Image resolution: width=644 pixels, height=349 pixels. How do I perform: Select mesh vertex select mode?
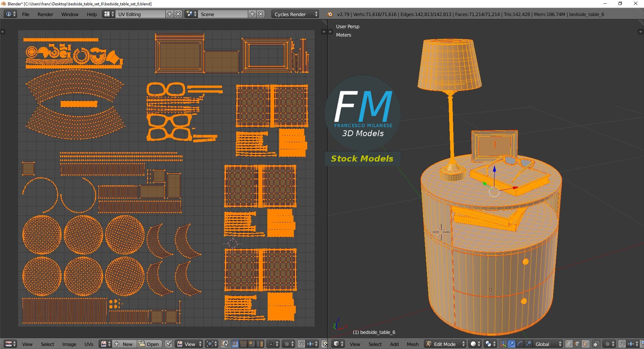569,344
